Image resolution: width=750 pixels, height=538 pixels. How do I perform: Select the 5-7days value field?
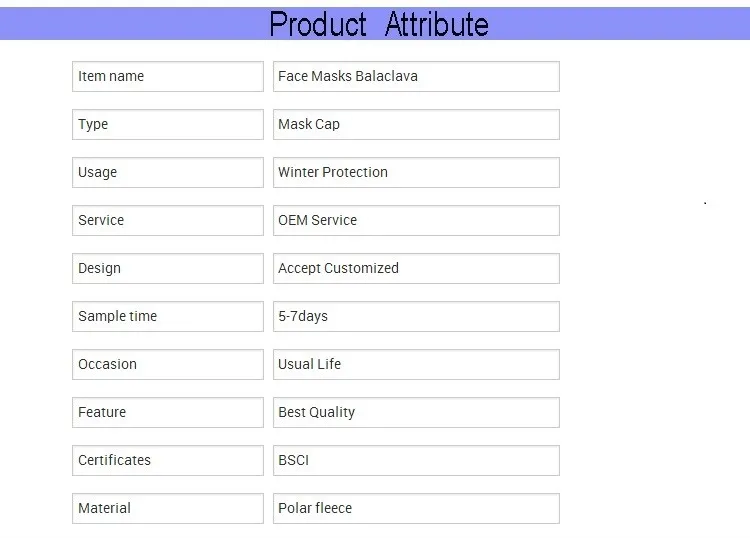tap(415, 317)
